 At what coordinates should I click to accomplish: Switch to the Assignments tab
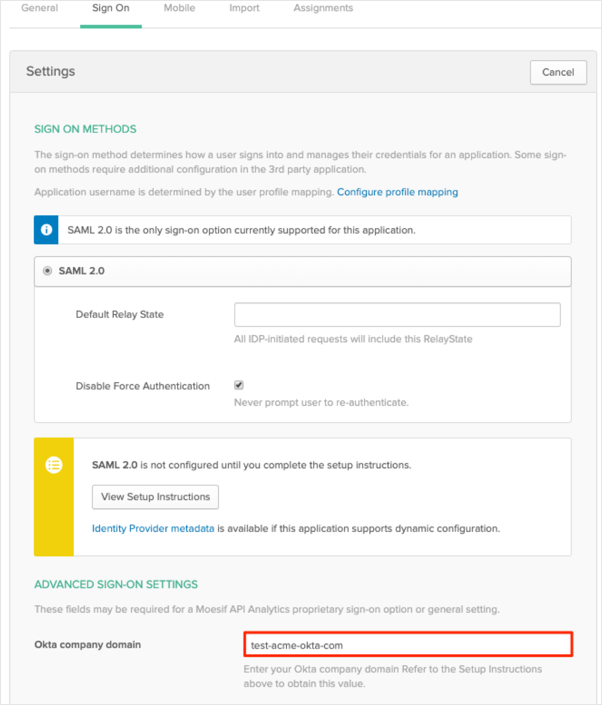click(323, 8)
